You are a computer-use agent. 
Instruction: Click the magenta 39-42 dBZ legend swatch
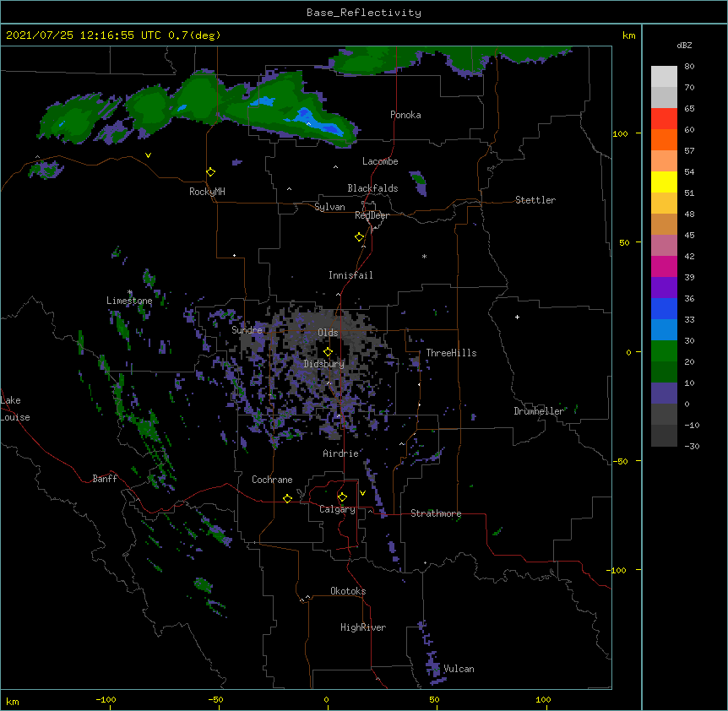point(664,266)
